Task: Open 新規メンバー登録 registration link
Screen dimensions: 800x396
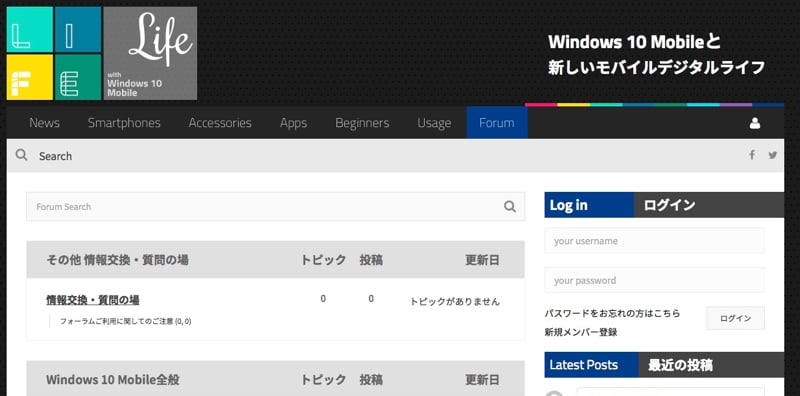Action: (x=581, y=332)
